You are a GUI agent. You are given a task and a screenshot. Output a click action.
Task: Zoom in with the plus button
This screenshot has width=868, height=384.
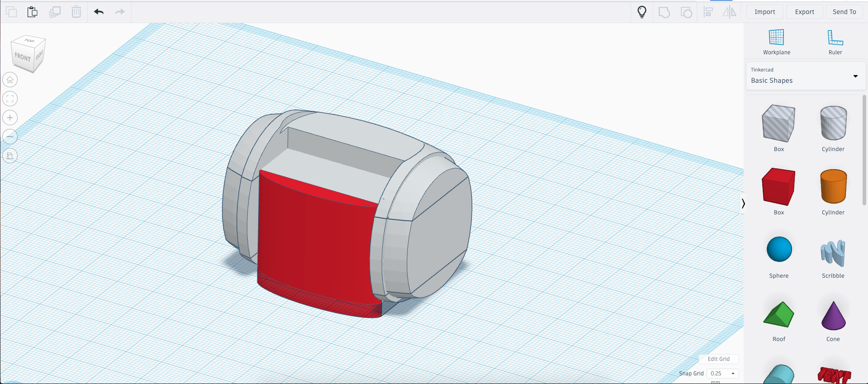pos(10,118)
